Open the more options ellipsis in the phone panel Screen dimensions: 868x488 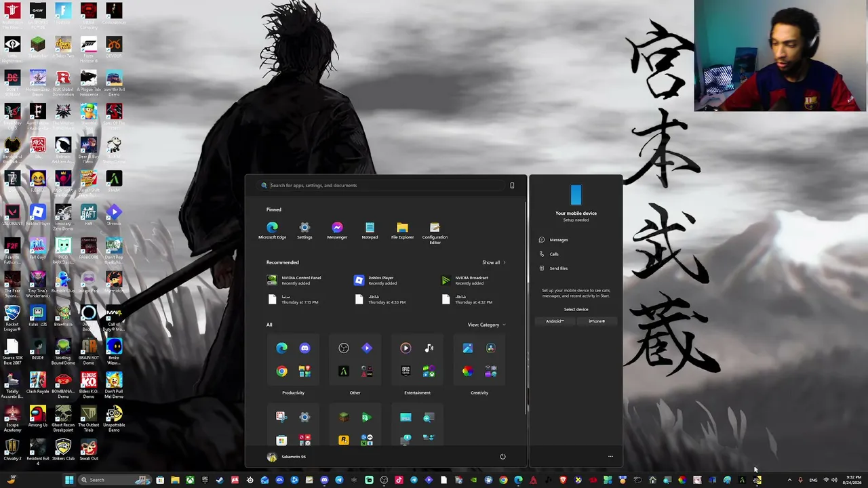tap(610, 457)
